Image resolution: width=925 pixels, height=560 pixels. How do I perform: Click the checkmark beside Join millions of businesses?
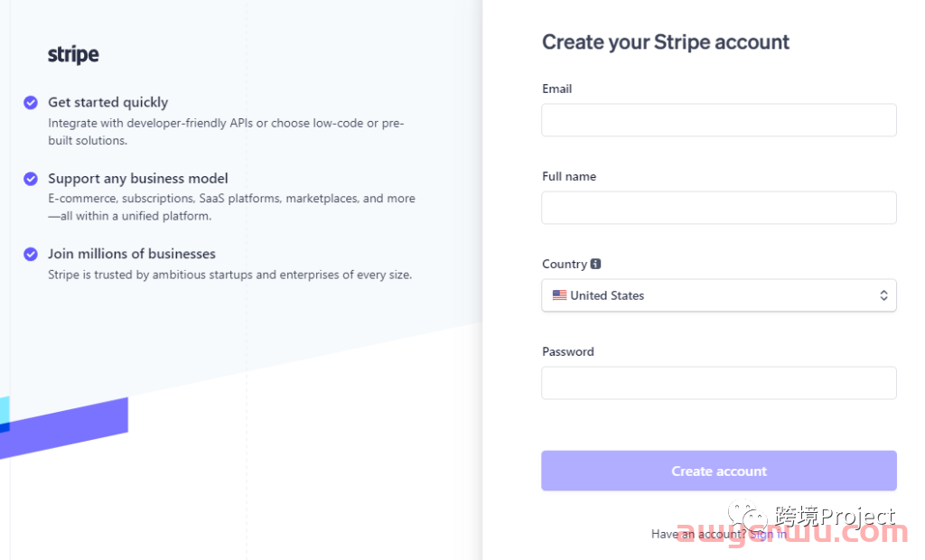click(x=31, y=255)
